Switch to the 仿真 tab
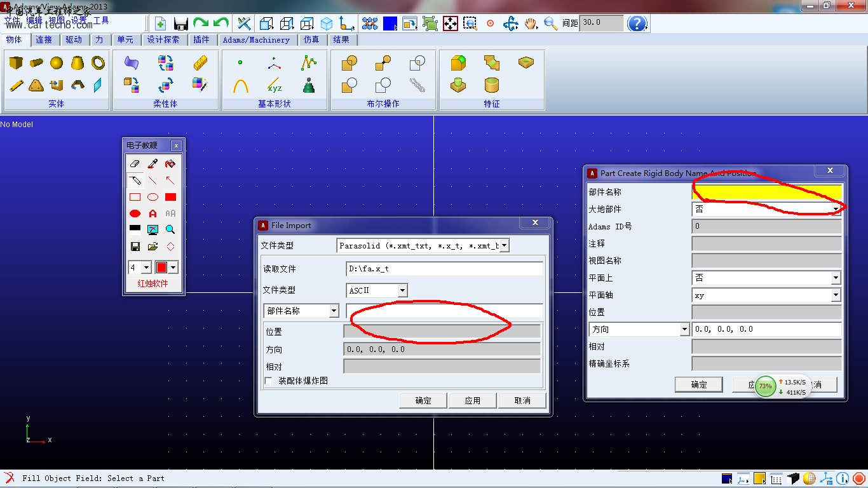Screen dimensions: 868x488 point(311,39)
